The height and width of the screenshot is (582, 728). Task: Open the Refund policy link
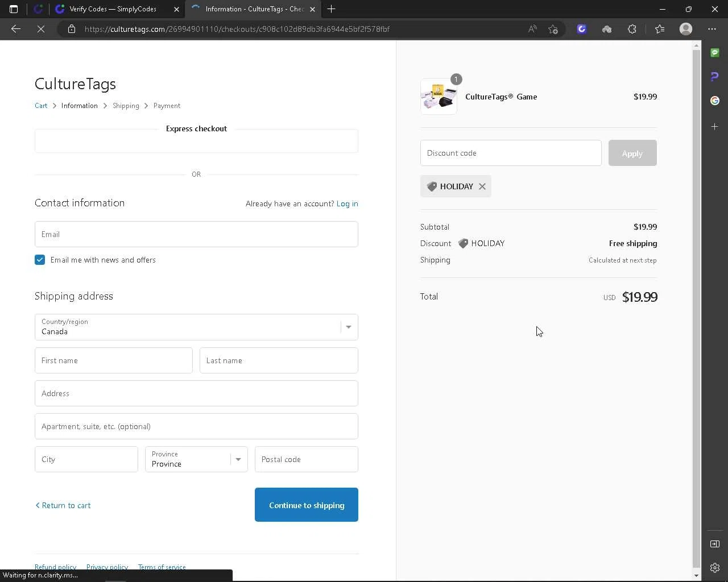click(55, 567)
